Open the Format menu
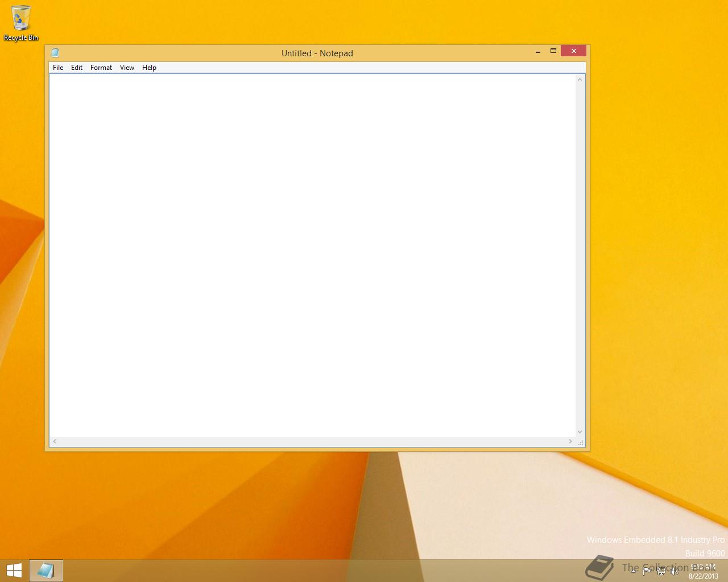Image resolution: width=728 pixels, height=582 pixels. click(x=101, y=68)
